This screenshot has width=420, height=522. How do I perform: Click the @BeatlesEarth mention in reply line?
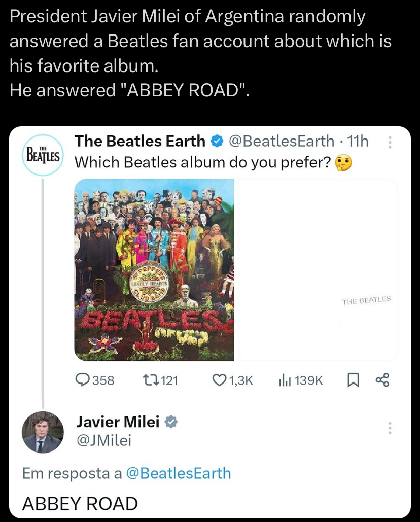click(179, 473)
